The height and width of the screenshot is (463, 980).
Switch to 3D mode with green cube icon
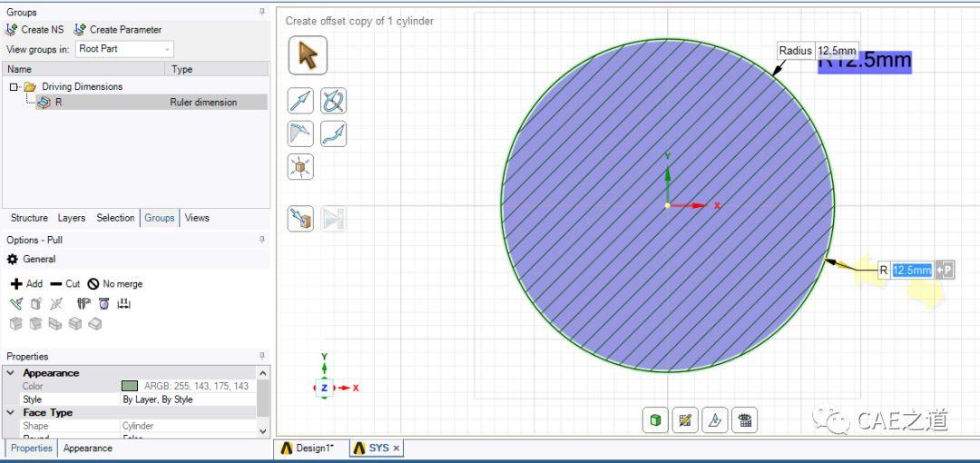(x=656, y=419)
